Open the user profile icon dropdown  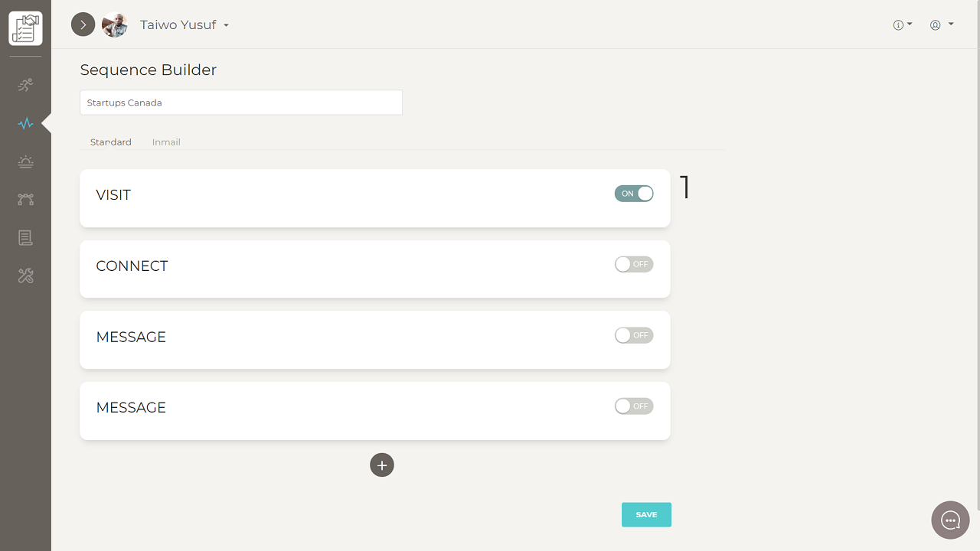click(941, 25)
